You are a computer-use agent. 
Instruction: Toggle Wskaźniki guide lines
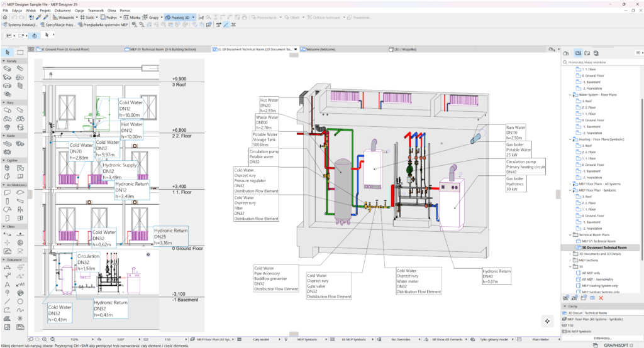click(64, 18)
